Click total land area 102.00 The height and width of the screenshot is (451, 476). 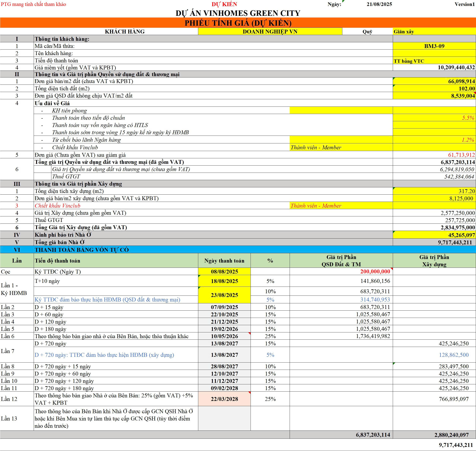point(434,88)
